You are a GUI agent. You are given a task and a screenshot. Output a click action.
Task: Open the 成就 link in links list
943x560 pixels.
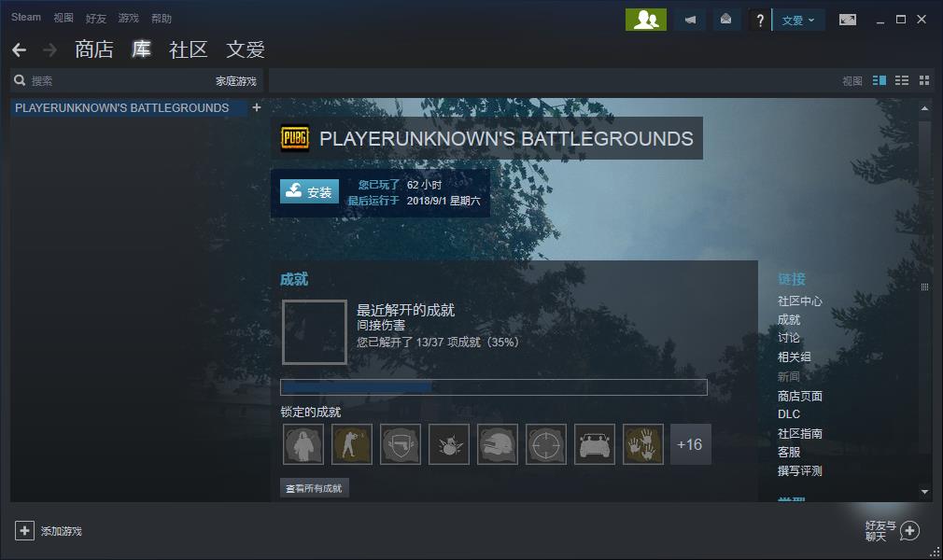pos(788,319)
